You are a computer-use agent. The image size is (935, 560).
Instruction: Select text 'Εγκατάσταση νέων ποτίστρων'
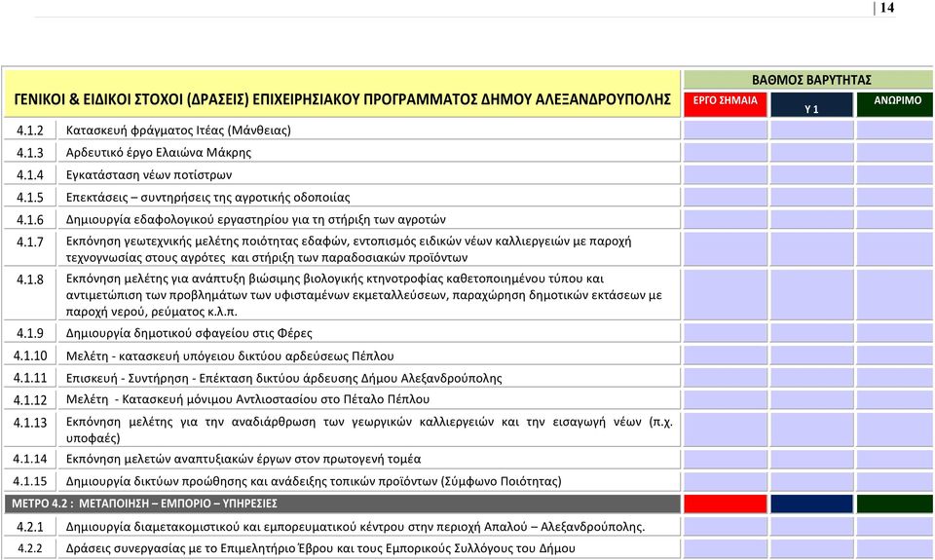[x=148, y=174]
